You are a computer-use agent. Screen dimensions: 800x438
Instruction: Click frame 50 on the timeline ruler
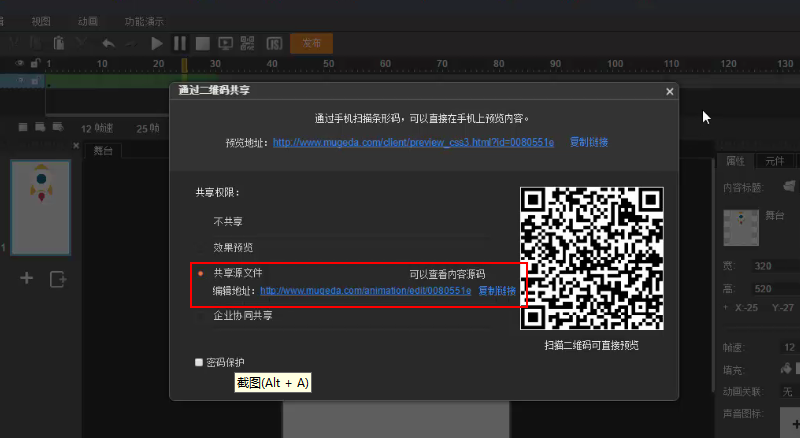[x=329, y=64]
